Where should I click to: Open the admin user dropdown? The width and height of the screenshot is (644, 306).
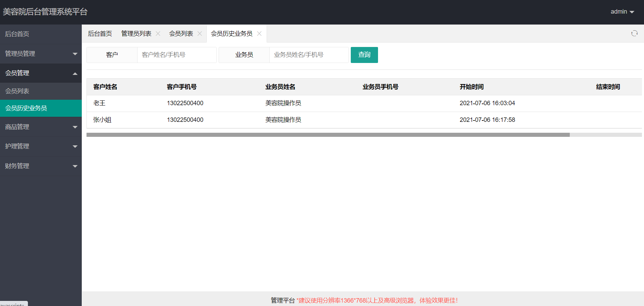tap(622, 12)
